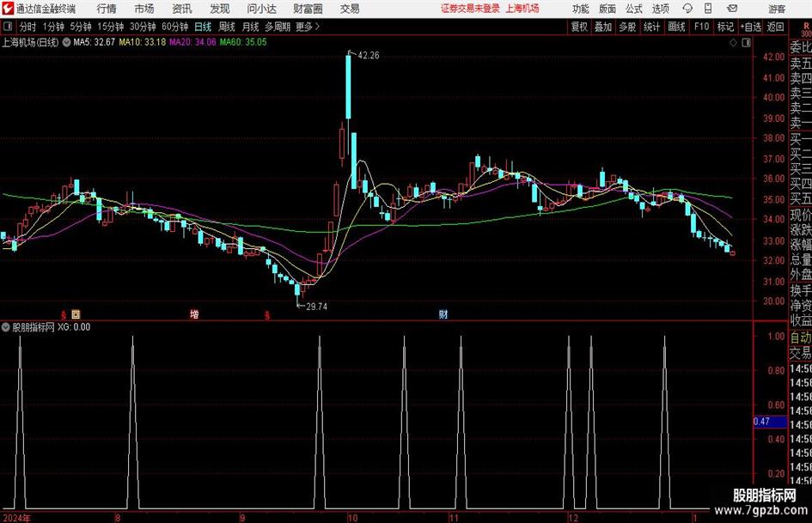Open the mail envelope icon

(732, 9)
